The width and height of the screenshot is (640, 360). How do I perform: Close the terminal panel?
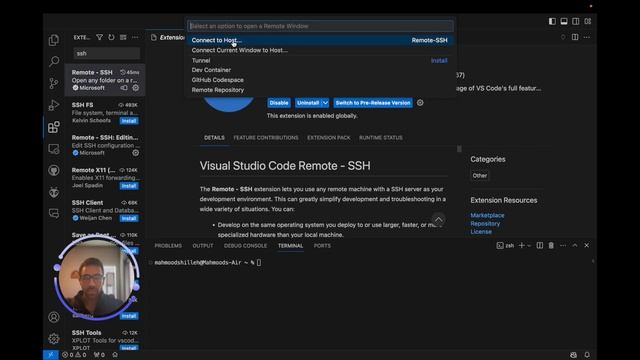coord(587,245)
